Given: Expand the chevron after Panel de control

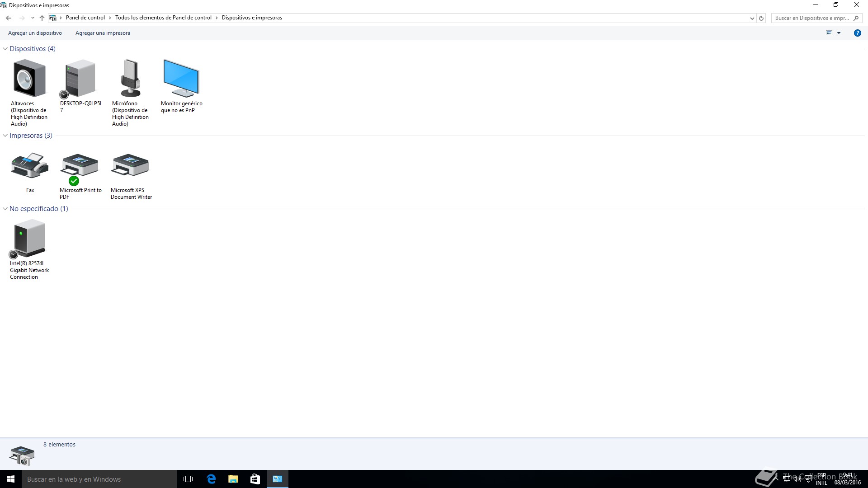Looking at the screenshot, I should pyautogui.click(x=110, y=18).
